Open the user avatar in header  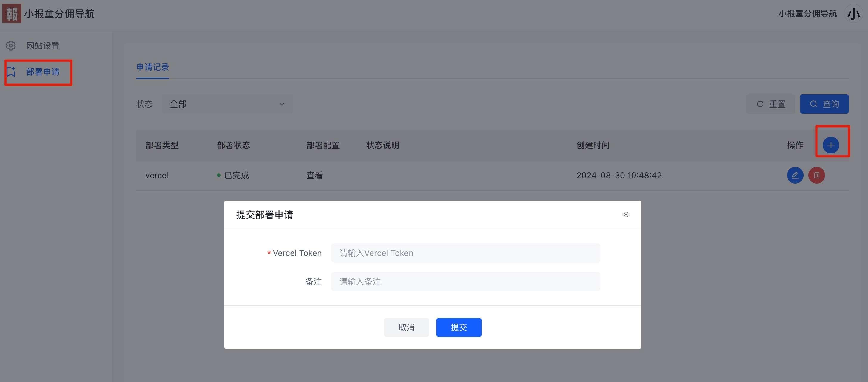pos(853,14)
